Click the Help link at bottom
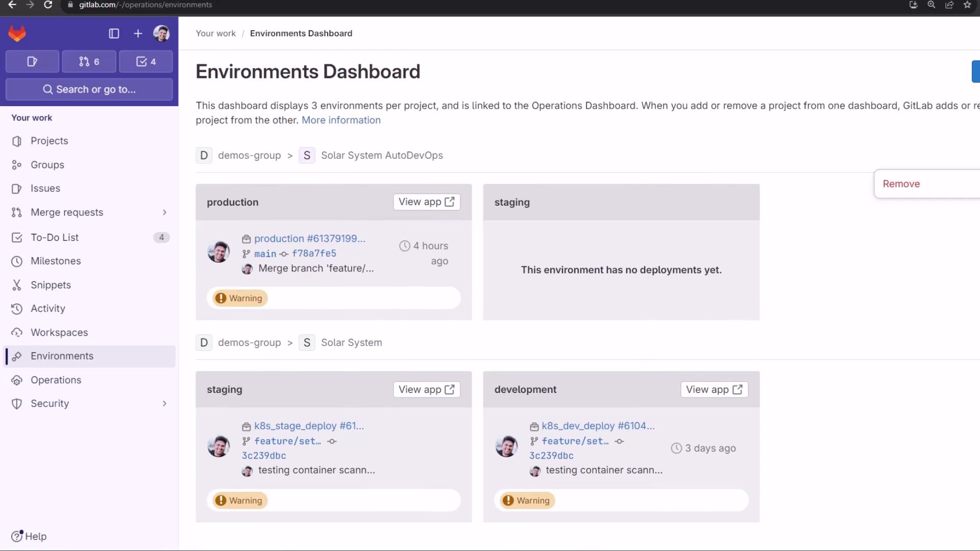Viewport: 980px width, 551px height. pos(29,536)
